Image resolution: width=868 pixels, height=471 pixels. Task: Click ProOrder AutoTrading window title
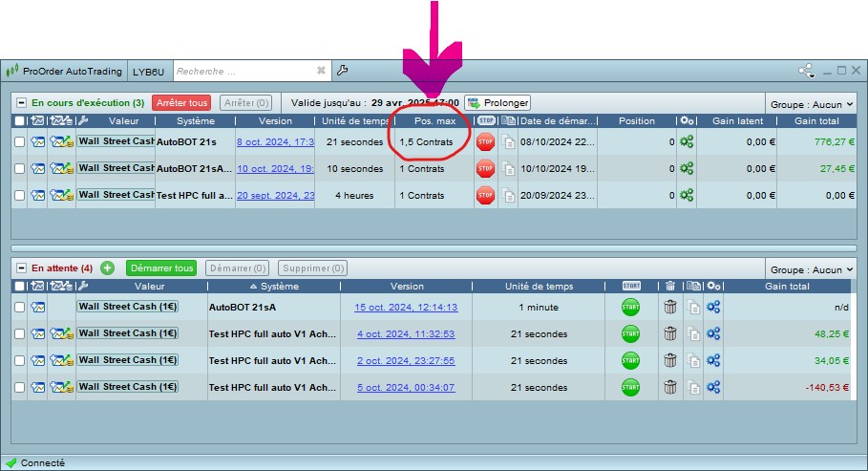72,71
